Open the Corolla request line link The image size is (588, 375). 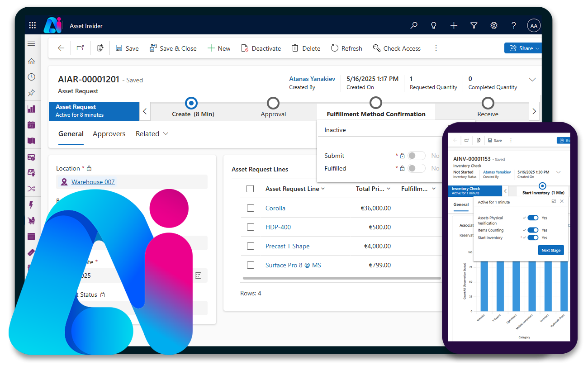tap(275, 208)
